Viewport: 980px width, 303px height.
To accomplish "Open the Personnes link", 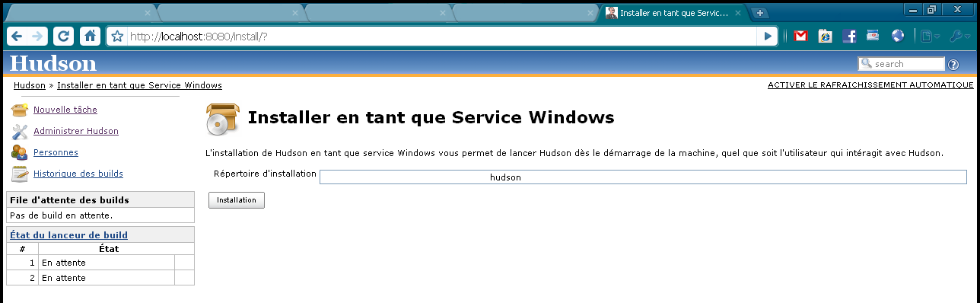I will tap(56, 152).
